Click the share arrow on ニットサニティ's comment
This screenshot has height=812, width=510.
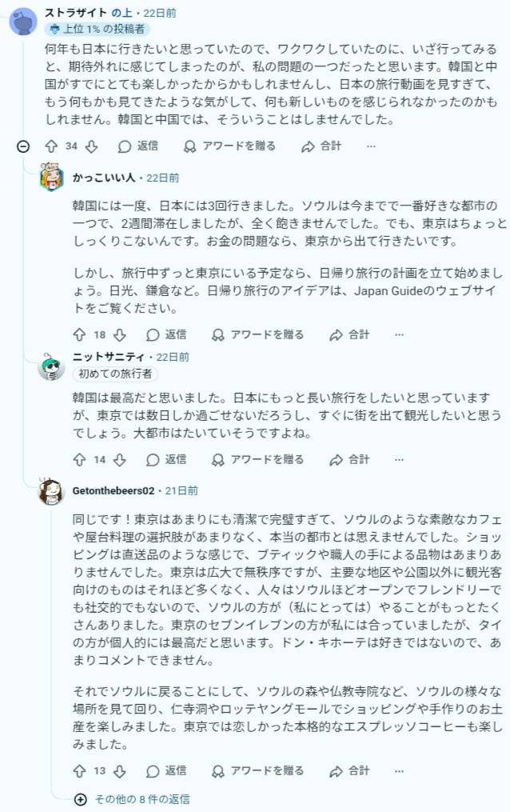336,460
